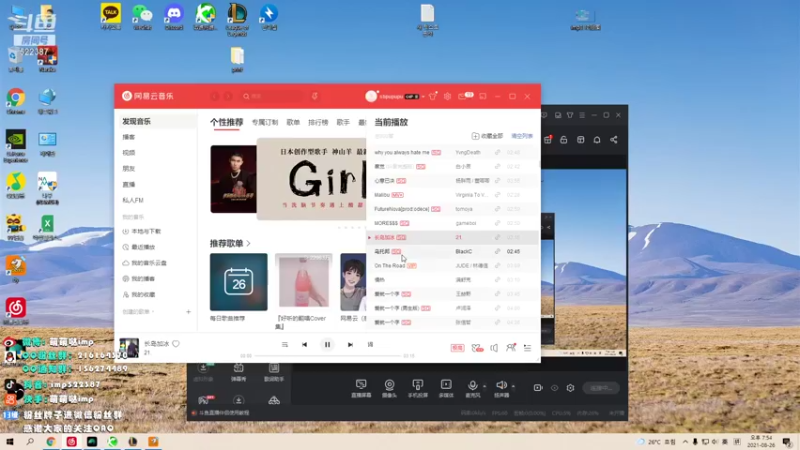This screenshot has width=800, height=450.
Task: Change playback order mode icon
Action: pyautogui.click(x=285, y=344)
